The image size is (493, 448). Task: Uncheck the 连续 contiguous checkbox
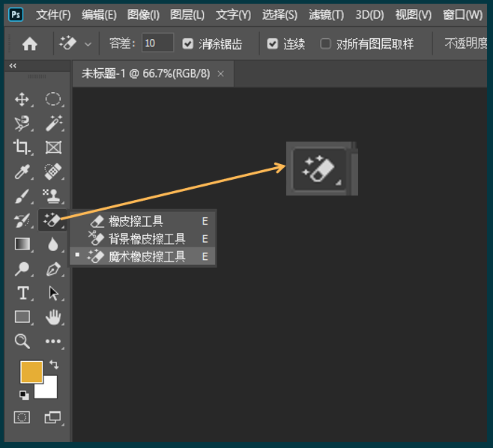pos(273,44)
